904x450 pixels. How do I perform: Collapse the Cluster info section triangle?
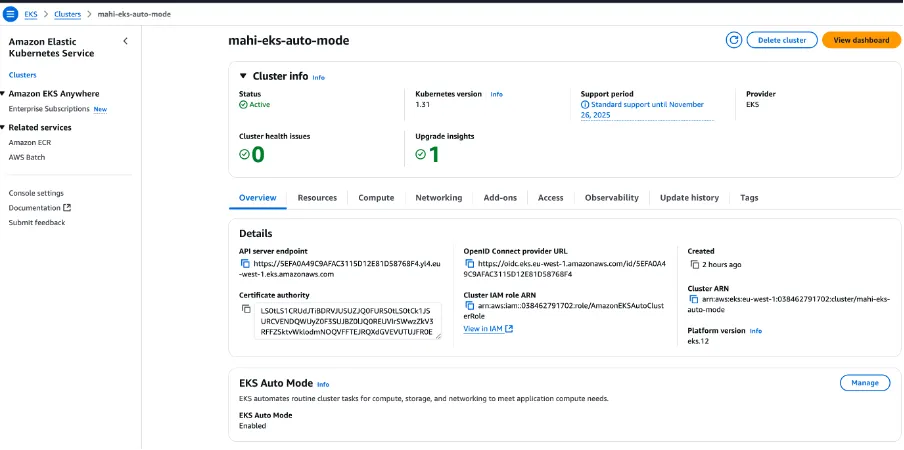point(243,76)
